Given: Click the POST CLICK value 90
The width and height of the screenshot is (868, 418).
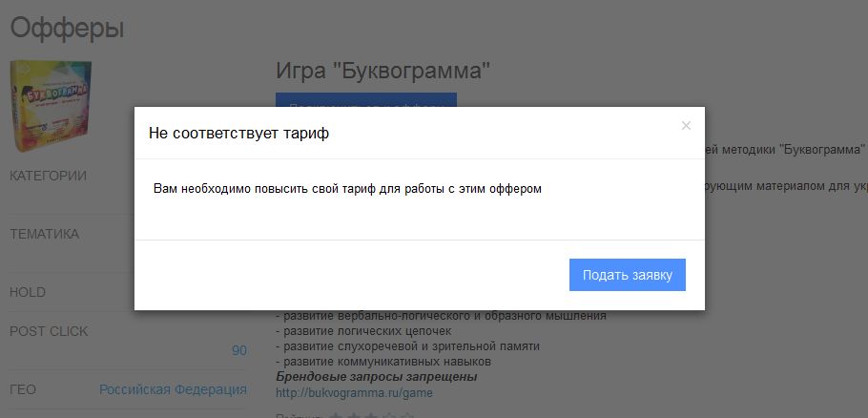Looking at the screenshot, I should point(239,350).
